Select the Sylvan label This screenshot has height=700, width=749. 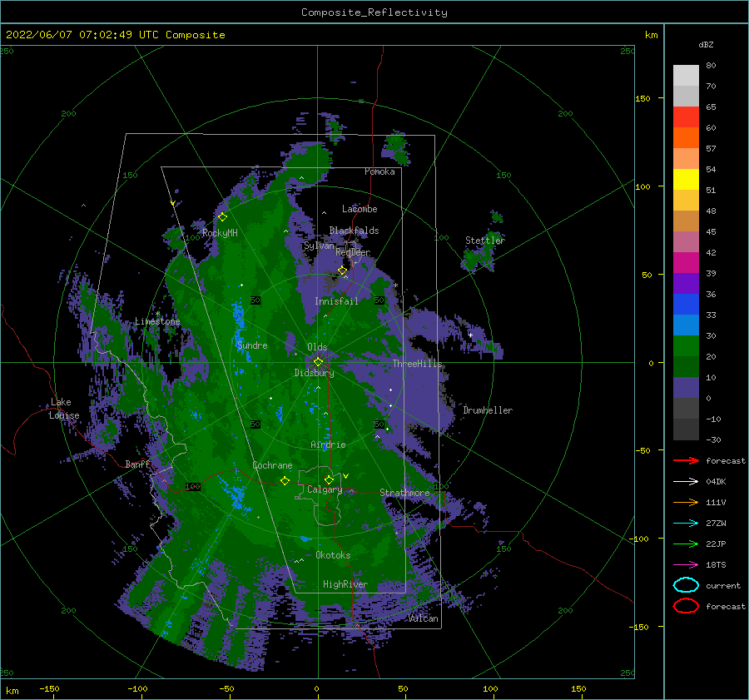[x=319, y=246]
